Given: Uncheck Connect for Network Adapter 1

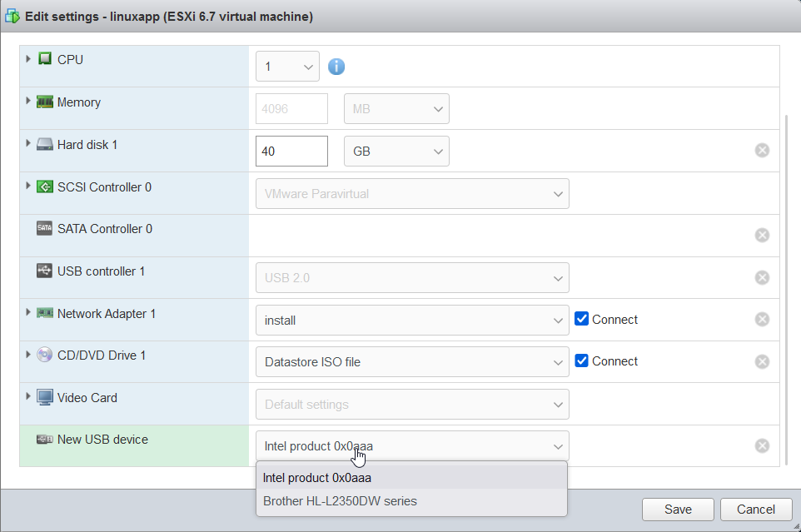Looking at the screenshot, I should point(582,319).
